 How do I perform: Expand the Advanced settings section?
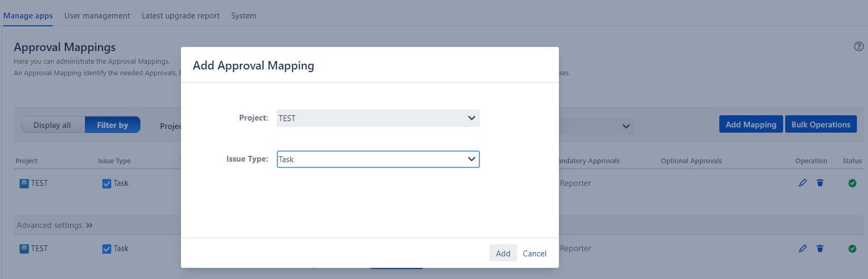click(x=54, y=225)
